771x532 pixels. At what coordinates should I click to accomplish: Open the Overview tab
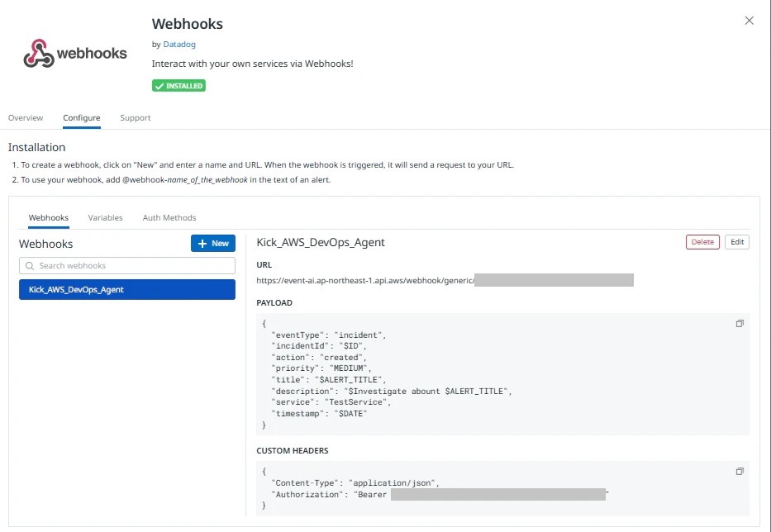point(26,118)
